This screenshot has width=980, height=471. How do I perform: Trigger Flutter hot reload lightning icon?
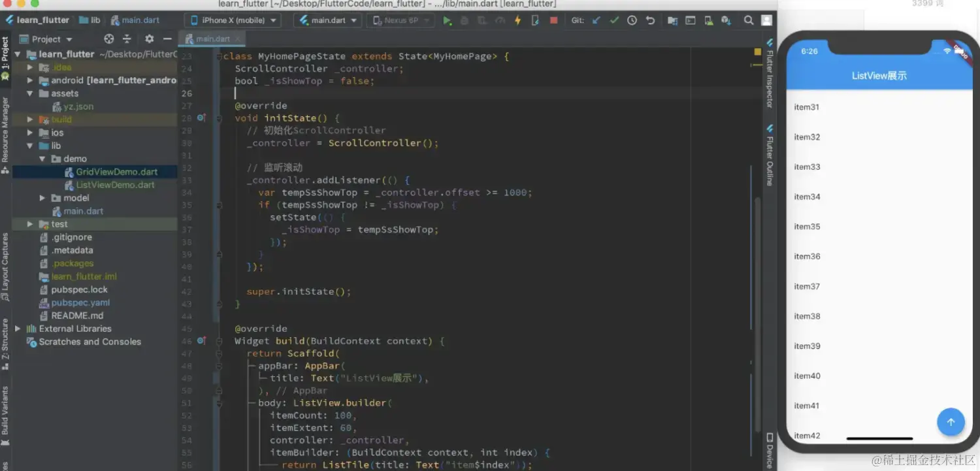click(517, 21)
